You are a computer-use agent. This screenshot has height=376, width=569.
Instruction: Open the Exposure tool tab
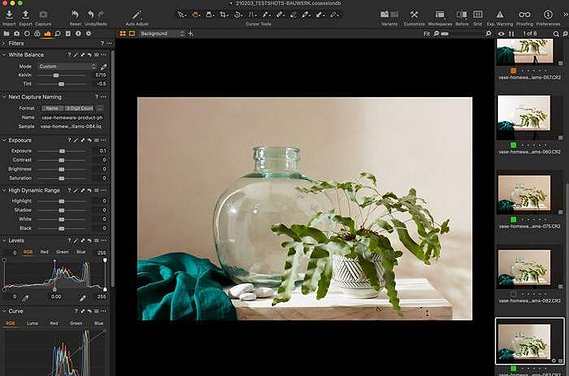coord(47,33)
